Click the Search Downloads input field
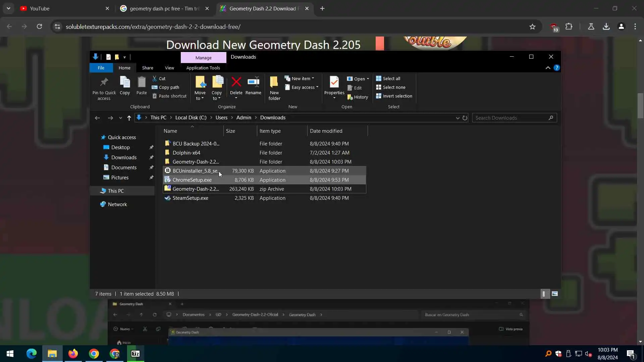Image resolution: width=644 pixels, height=362 pixels. [x=510, y=118]
